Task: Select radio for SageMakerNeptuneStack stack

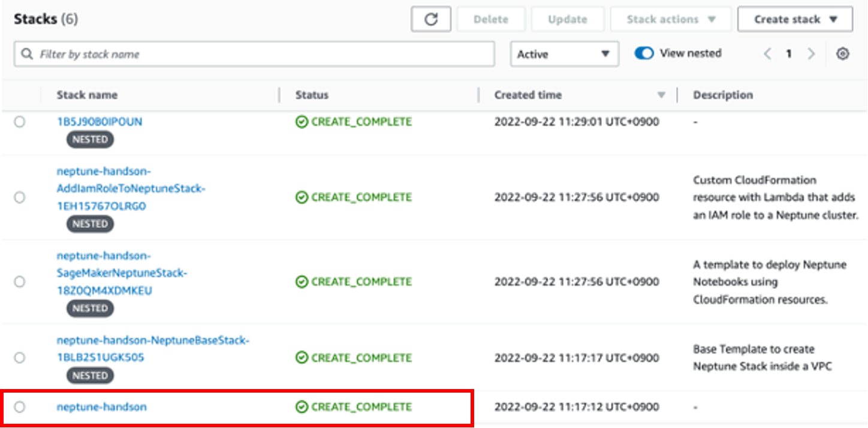Action: (x=20, y=282)
